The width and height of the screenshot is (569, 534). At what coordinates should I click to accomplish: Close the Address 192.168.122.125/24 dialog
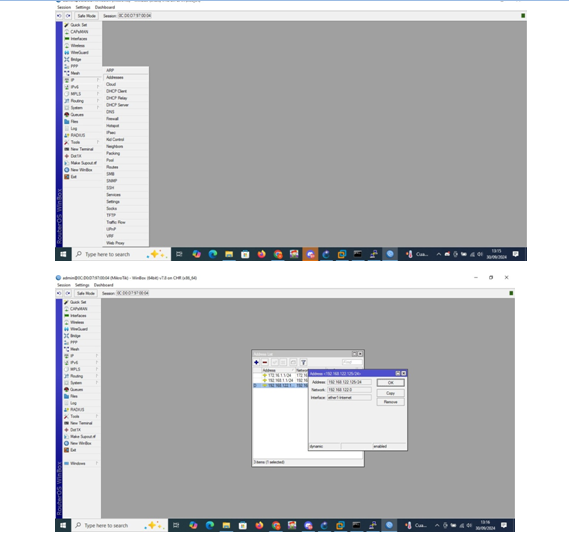click(x=404, y=373)
